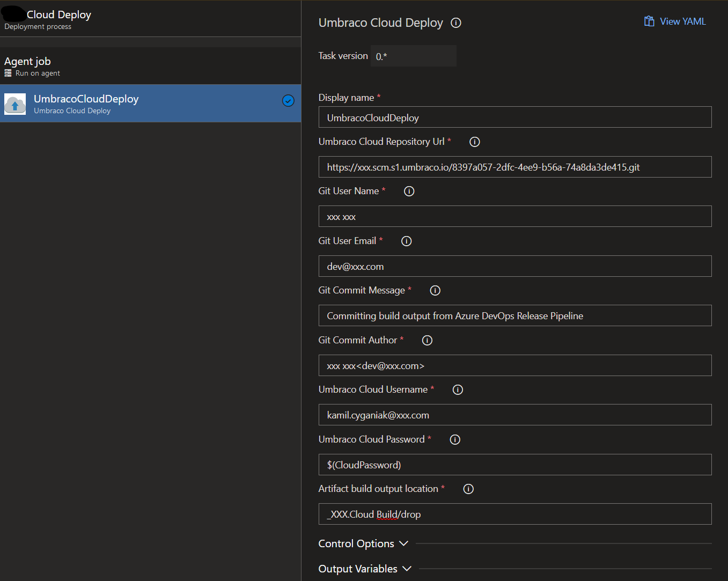Click the UmbracoCloudDeploy task cloud icon
Image resolution: width=728 pixels, height=581 pixels.
pyautogui.click(x=15, y=104)
